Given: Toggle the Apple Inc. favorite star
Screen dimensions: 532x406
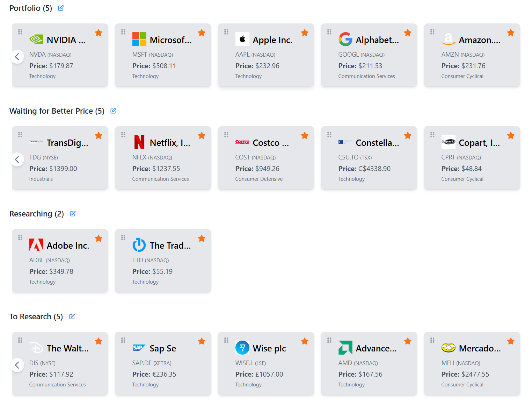Looking at the screenshot, I should [305, 33].
